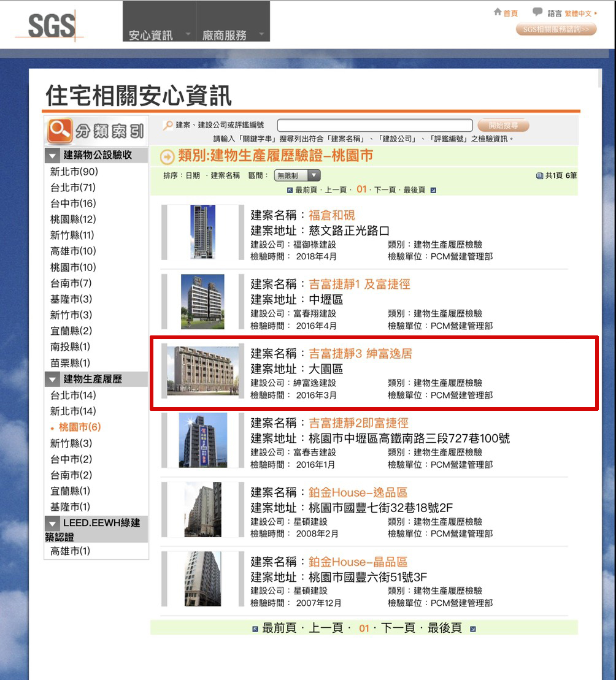Open the 鉑金House–晶品區 project link
616x680 pixels.
[358, 562]
